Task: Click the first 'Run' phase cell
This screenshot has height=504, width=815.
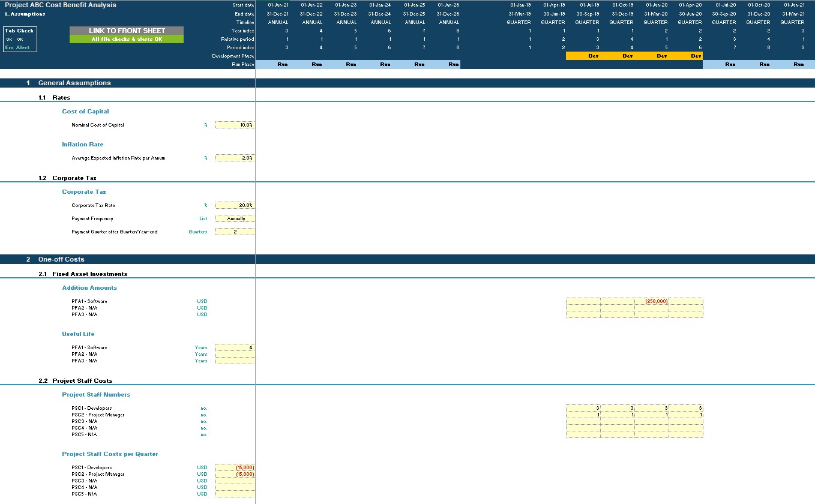Action: (282, 64)
